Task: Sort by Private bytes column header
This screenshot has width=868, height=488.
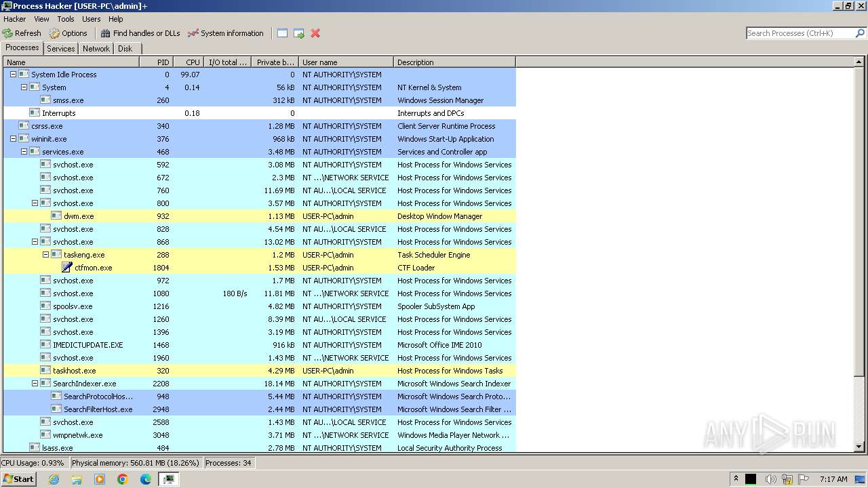Action: coord(275,62)
